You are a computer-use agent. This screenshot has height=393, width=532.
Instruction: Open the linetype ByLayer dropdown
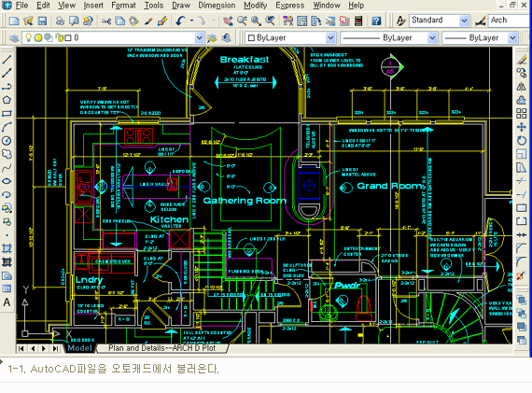click(432, 37)
